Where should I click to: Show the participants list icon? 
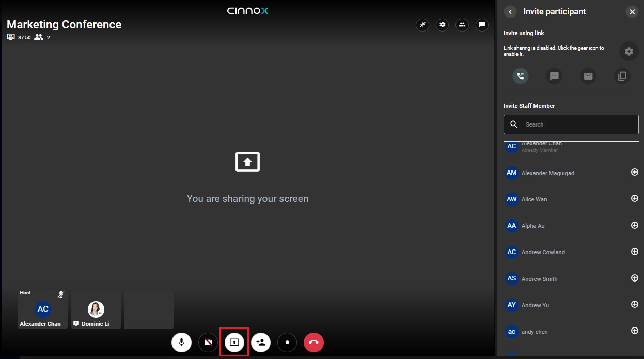point(462,25)
